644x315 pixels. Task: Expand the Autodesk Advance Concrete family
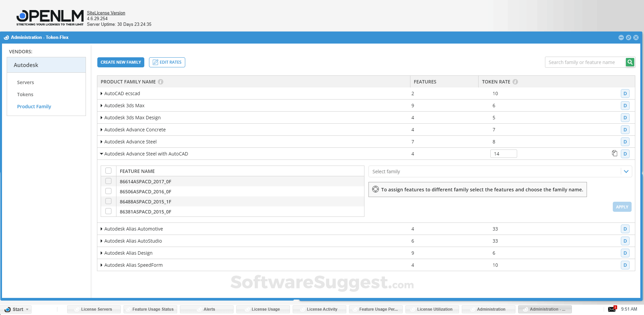[101, 130]
